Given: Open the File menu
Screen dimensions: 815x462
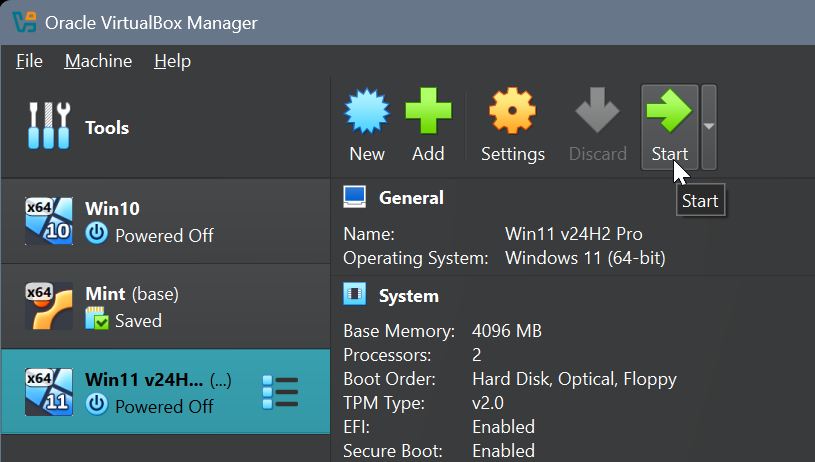Looking at the screenshot, I should (29, 61).
